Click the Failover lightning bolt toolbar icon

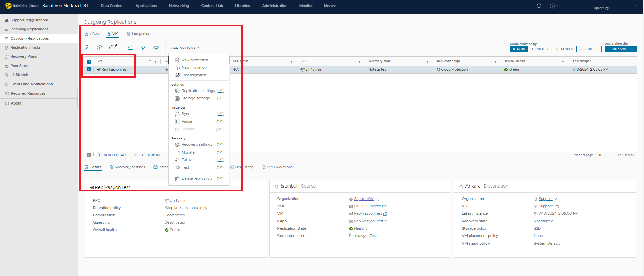click(143, 48)
